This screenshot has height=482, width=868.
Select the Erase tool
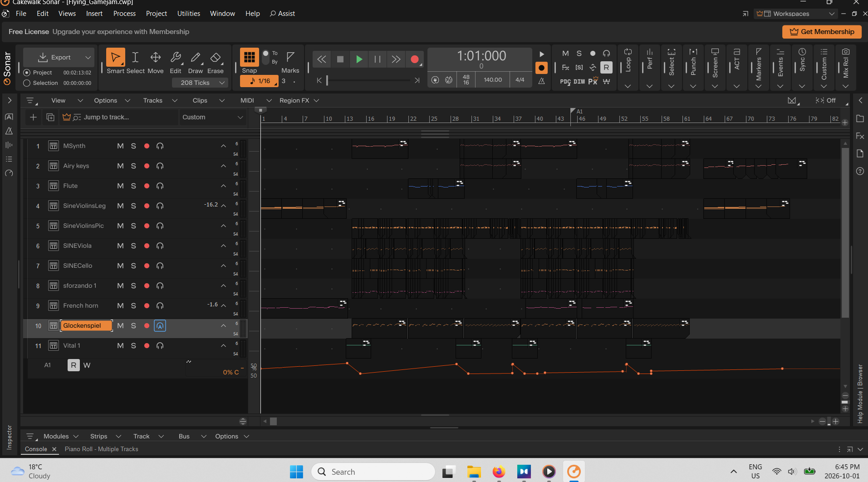pyautogui.click(x=216, y=58)
